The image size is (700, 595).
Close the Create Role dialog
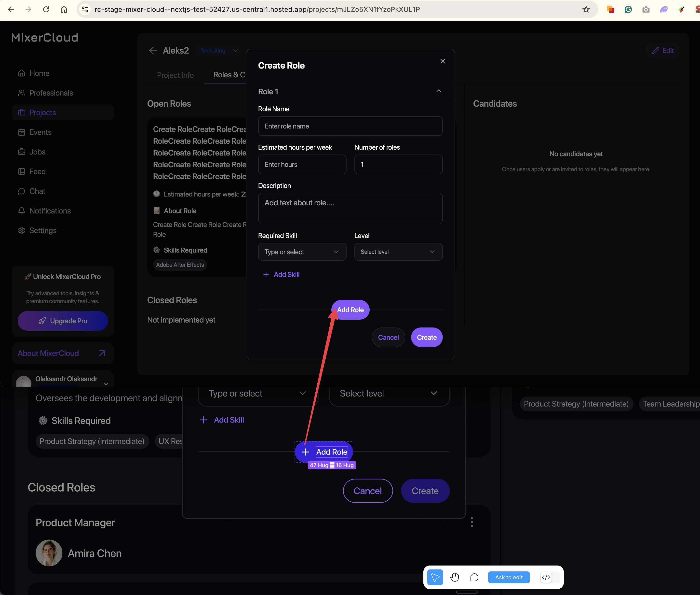443,61
